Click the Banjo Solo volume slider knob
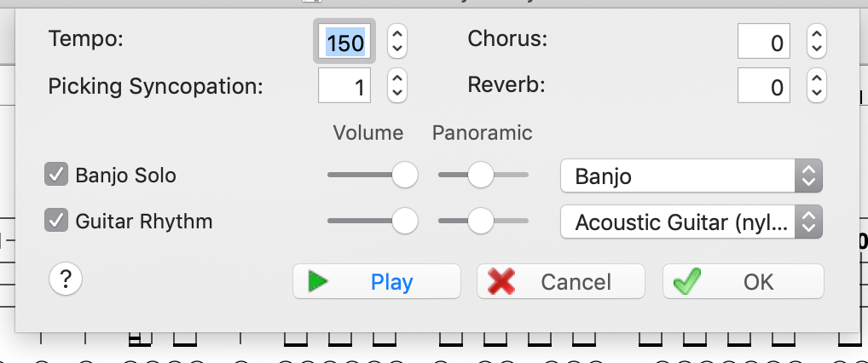This screenshot has height=363, width=868. [x=405, y=175]
